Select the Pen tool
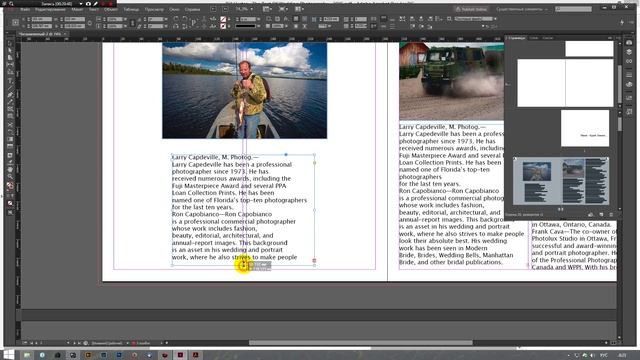640x360 pixels. coord(10,94)
